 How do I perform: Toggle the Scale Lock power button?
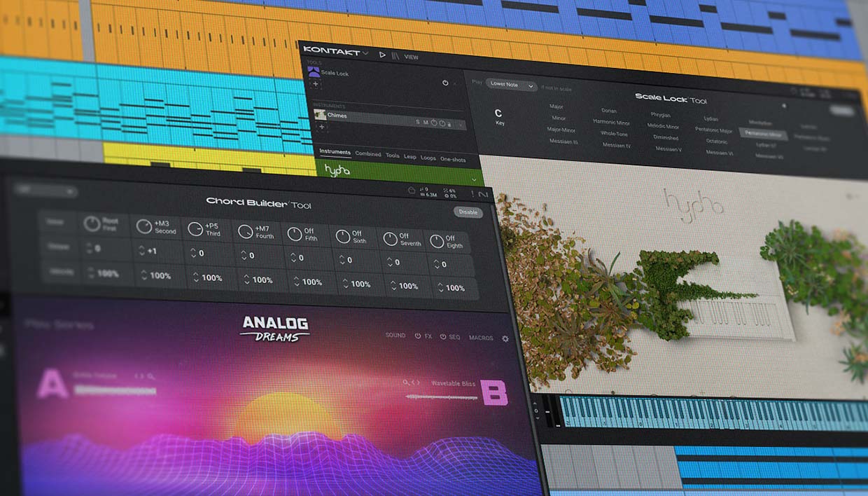[x=445, y=83]
